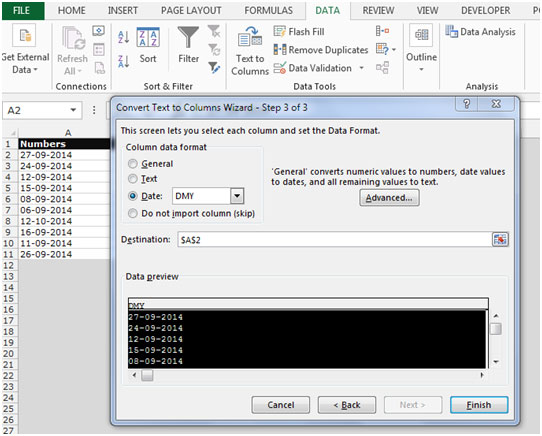Click the Flash Fill icon

[x=280, y=31]
